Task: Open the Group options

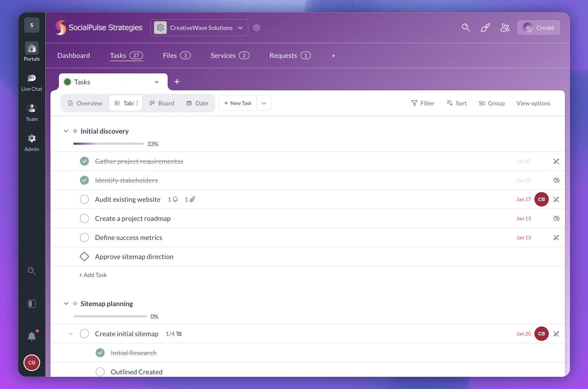Action: 491,103
